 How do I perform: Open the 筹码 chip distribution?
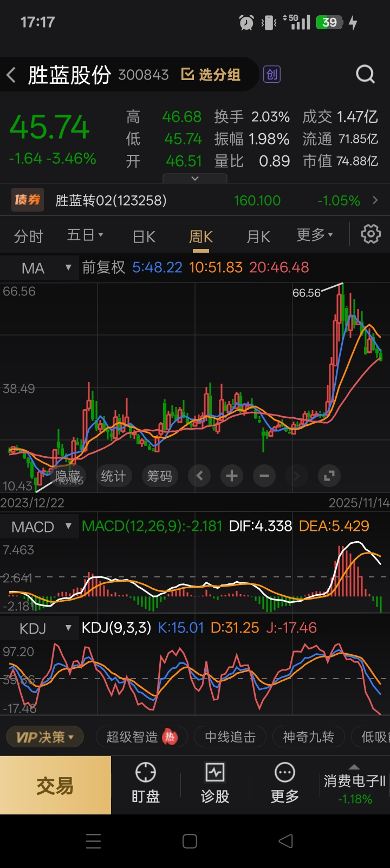click(x=159, y=476)
